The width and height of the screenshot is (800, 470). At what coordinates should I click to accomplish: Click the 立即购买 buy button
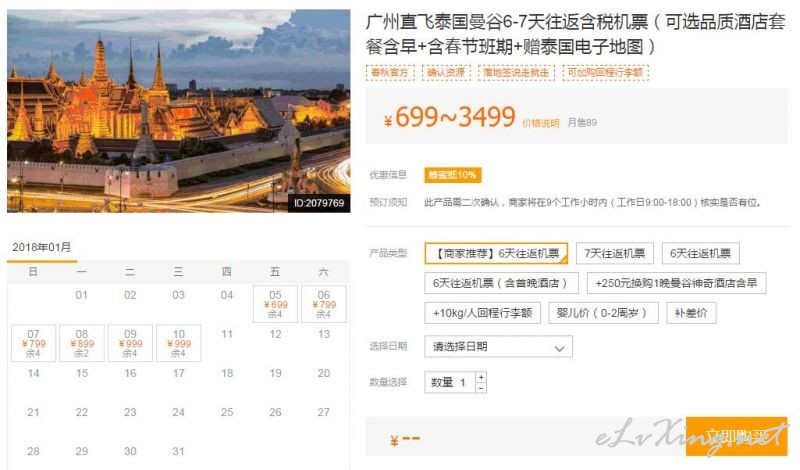736,436
